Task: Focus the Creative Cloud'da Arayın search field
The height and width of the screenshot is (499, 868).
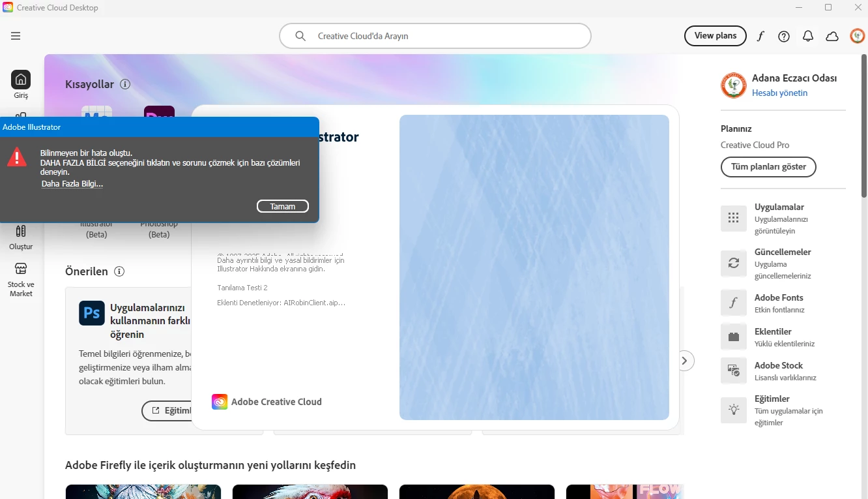Action: (x=435, y=36)
